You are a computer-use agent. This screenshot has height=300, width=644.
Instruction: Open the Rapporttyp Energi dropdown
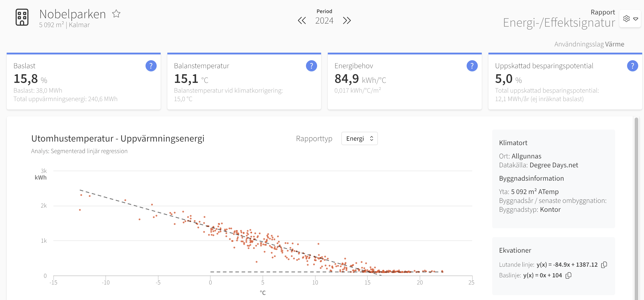click(360, 138)
